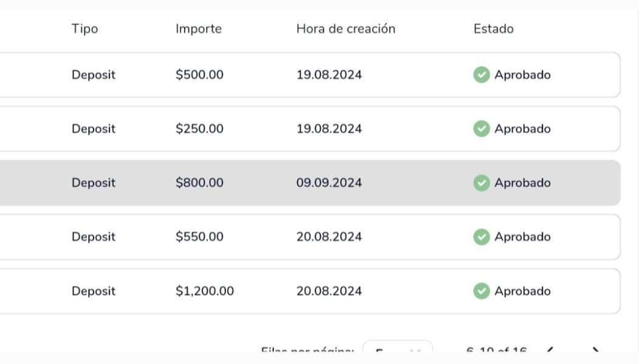Image resolution: width=639 pixels, height=364 pixels.
Task: Select the $1,200.00 amount cell
Action: click(x=205, y=291)
